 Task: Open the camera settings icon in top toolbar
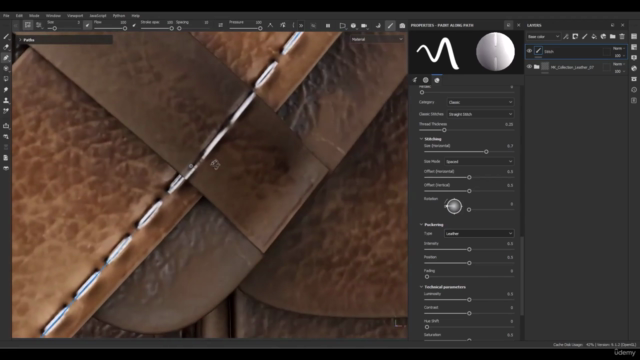364,25
